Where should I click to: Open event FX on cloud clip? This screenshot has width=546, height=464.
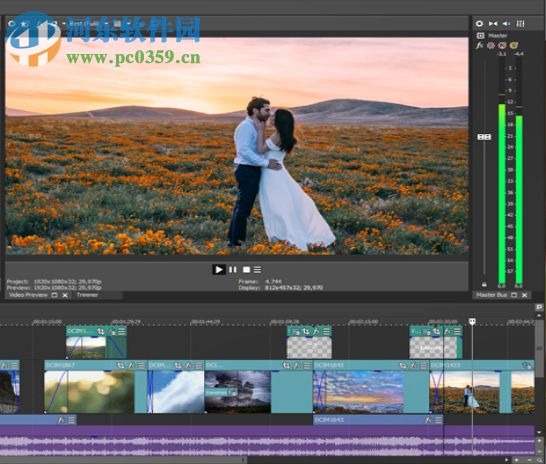(x=188, y=365)
